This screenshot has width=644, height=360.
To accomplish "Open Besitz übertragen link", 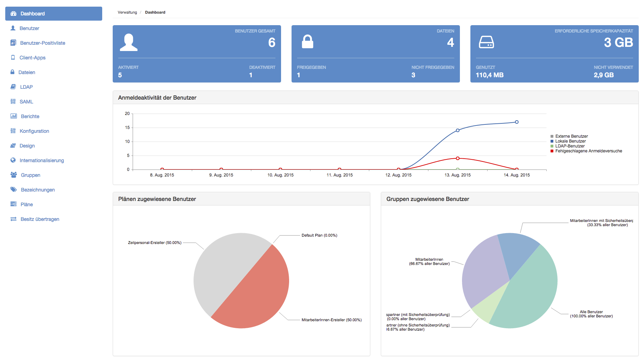I will coord(54,219).
